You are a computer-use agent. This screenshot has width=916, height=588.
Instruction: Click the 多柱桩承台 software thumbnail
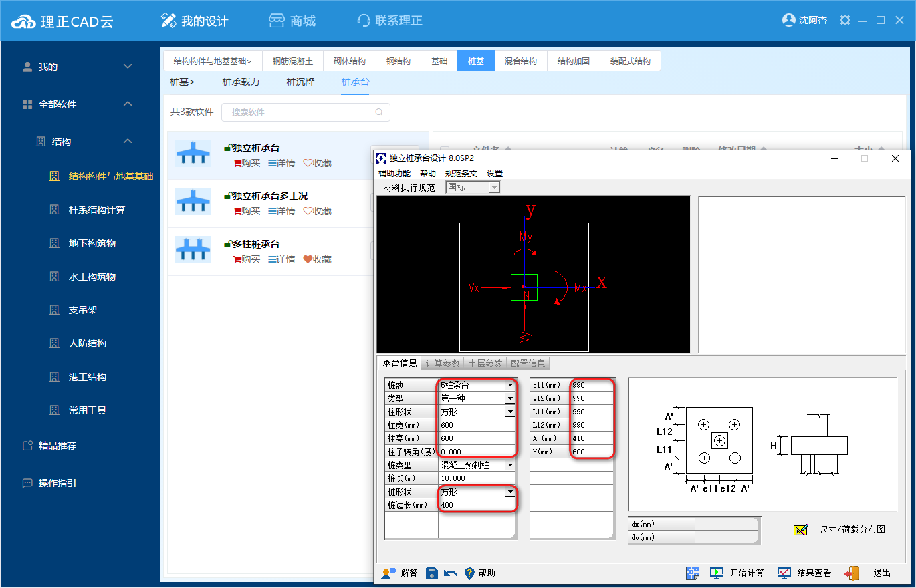(x=193, y=249)
